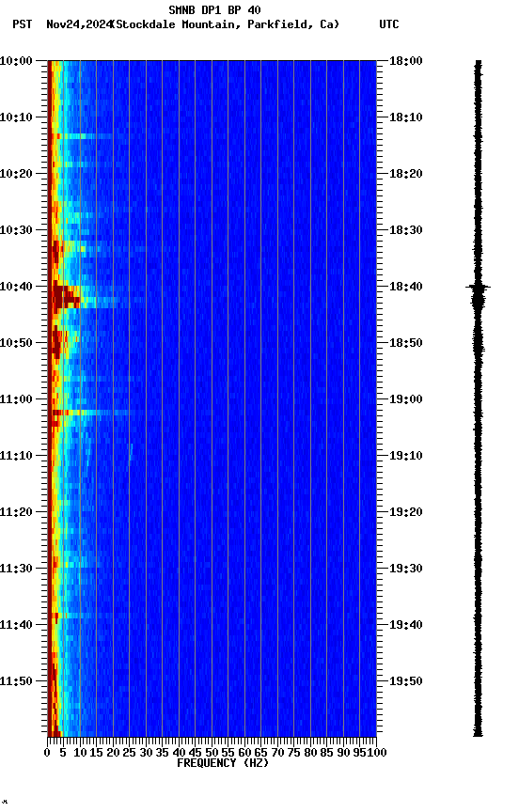Click the '50' frequency axis label
This screenshot has width=519, height=812.
[x=212, y=754]
